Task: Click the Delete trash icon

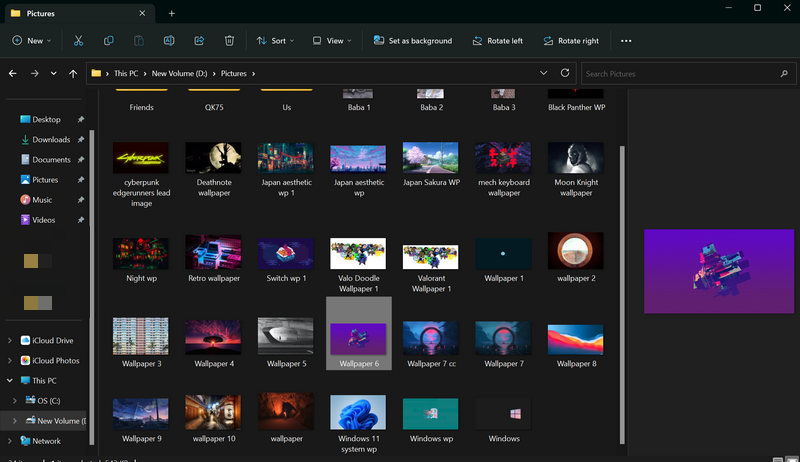Action: (x=229, y=41)
